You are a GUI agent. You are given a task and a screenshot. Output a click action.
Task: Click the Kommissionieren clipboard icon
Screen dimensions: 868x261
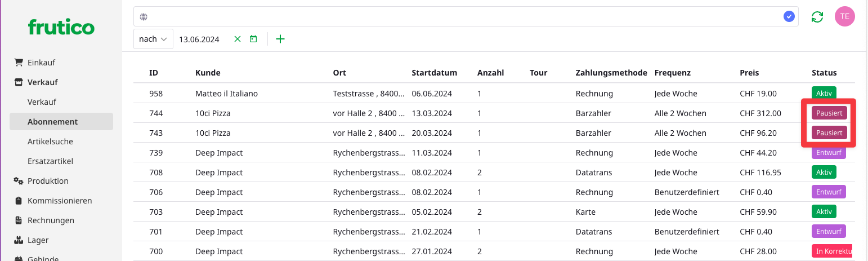18,201
